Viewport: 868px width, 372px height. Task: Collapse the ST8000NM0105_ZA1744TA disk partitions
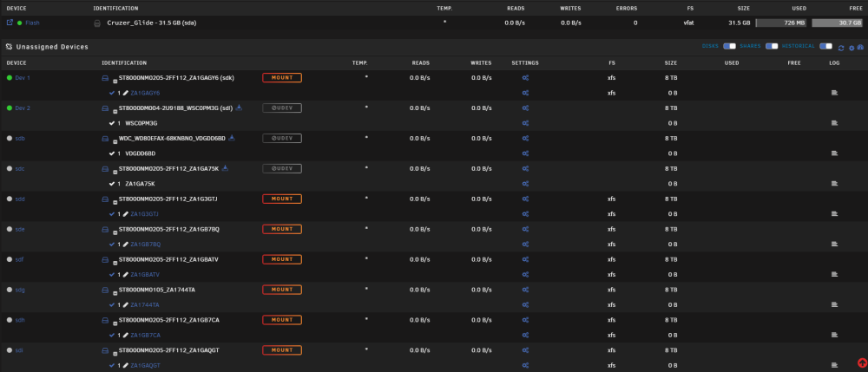tap(115, 292)
